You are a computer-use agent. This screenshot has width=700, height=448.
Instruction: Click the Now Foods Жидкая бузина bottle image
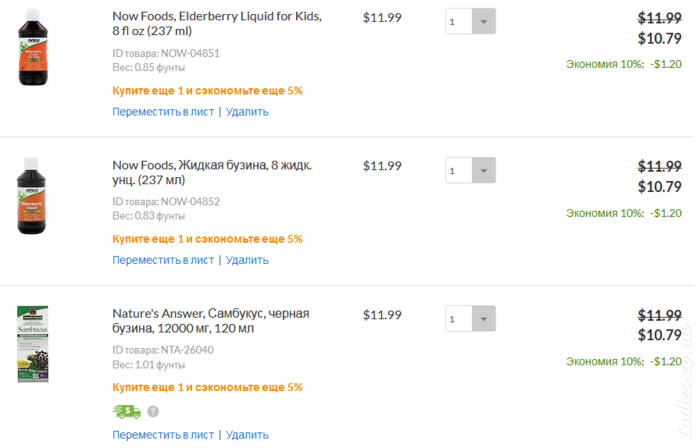tap(32, 196)
